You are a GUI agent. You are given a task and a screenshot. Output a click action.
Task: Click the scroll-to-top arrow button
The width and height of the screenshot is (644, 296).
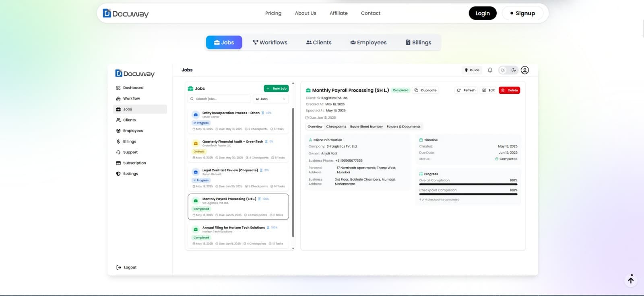click(631, 280)
